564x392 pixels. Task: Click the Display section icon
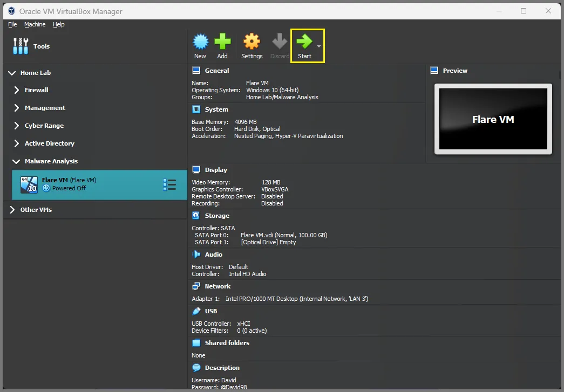196,170
